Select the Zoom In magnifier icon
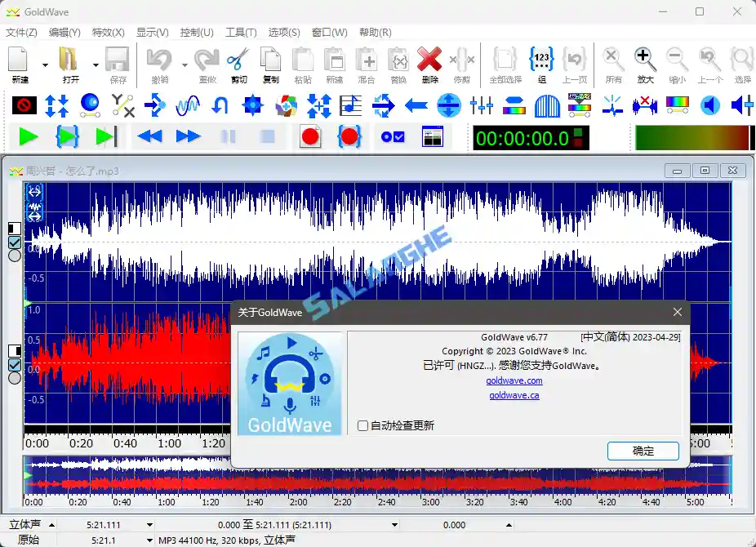This screenshot has height=547, width=756. (x=645, y=60)
